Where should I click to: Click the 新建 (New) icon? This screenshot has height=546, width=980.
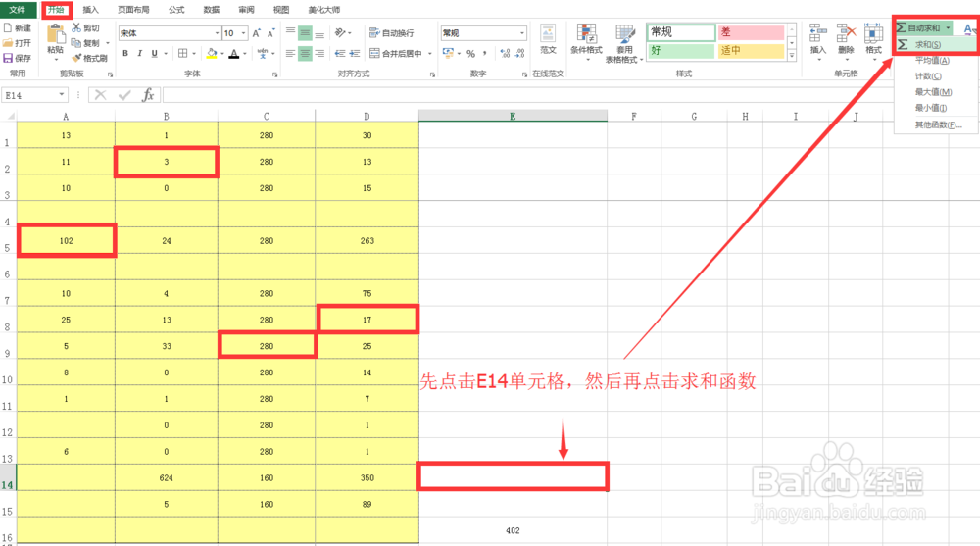[x=8, y=28]
